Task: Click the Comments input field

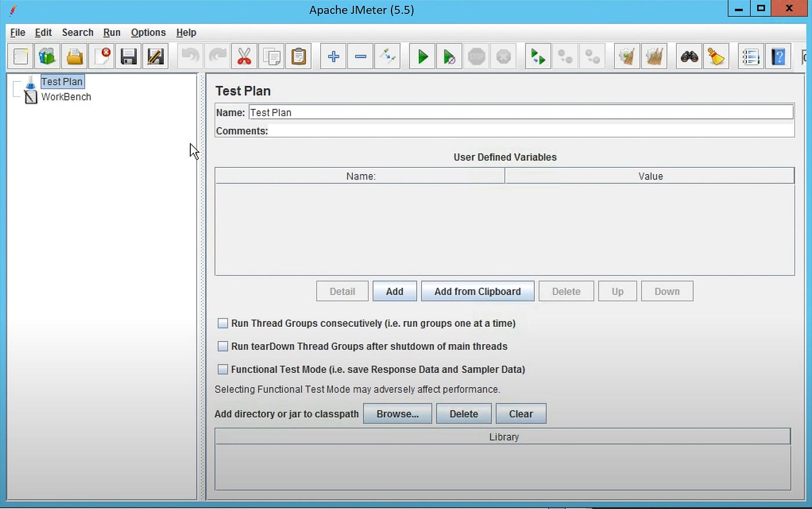Action: click(531, 131)
